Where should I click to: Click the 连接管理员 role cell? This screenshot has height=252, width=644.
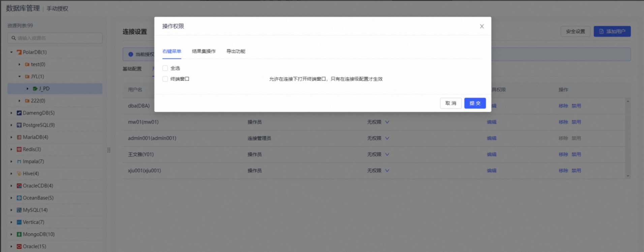point(259,138)
